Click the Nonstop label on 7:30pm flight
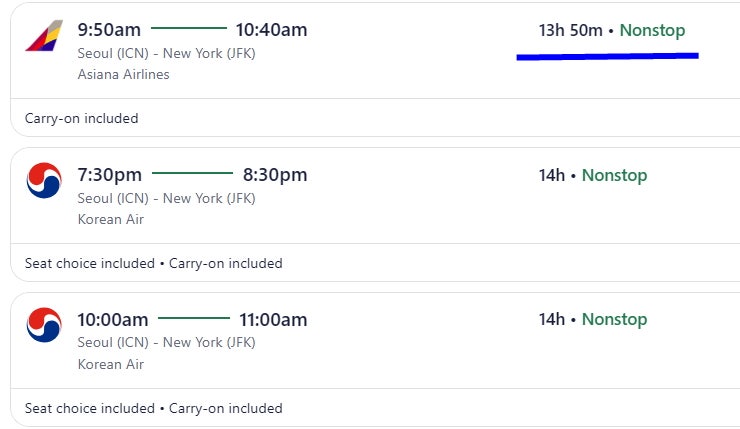Viewport: 740px width, 429px height. pyautogui.click(x=614, y=175)
